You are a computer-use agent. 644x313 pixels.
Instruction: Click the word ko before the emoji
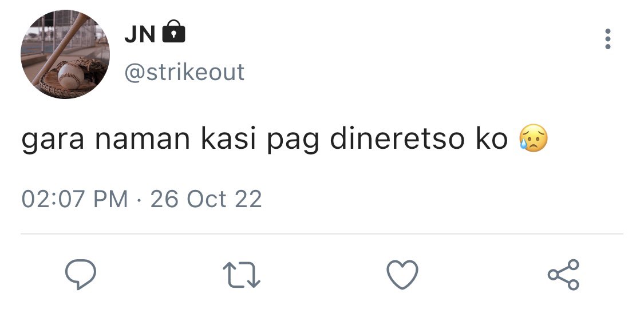492,139
